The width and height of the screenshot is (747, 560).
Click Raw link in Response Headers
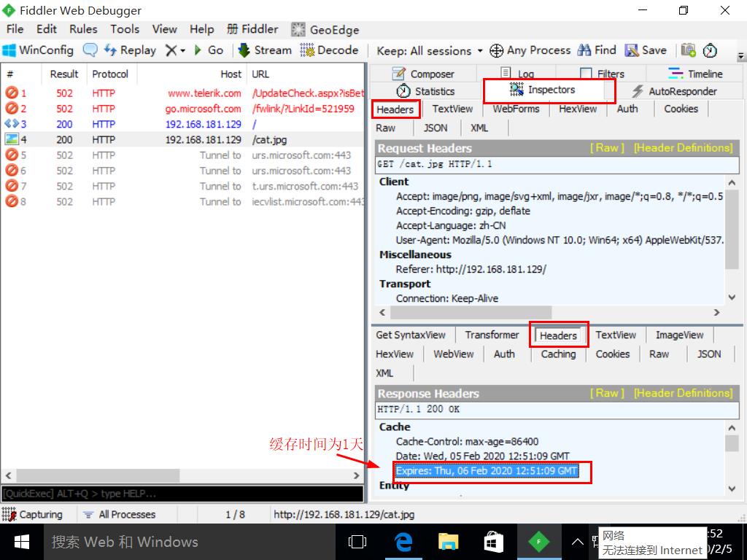click(x=607, y=393)
